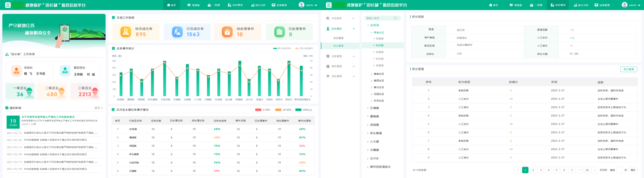This screenshot has height=178, width=644.
Task: Click the 已完成任务 blue worker icon
Action: (177, 32)
